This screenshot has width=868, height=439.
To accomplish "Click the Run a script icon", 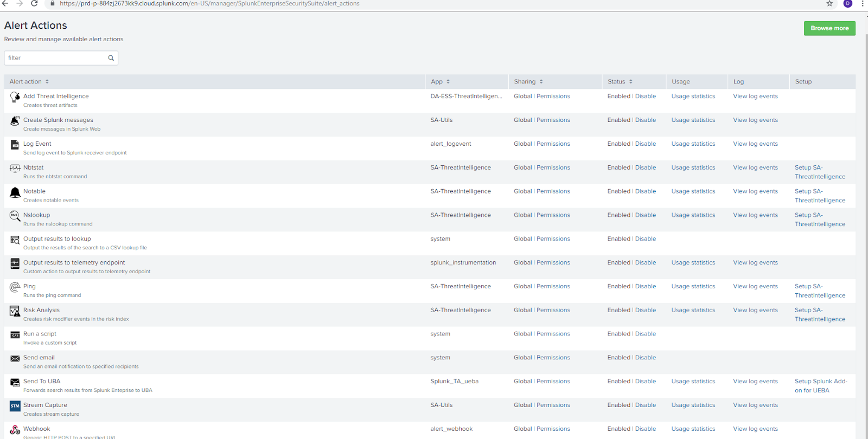I will pos(15,335).
